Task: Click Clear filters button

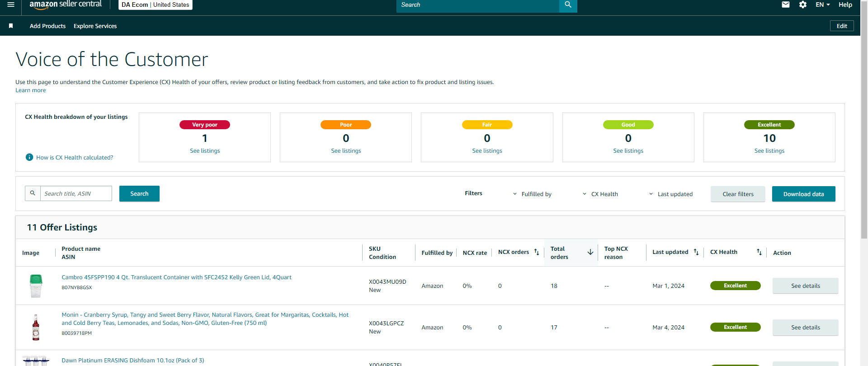Action: pos(738,194)
